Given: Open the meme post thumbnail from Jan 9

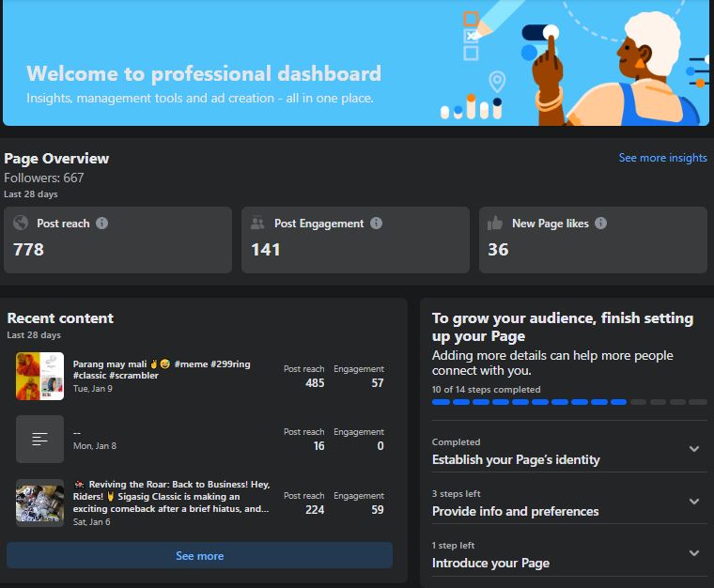Looking at the screenshot, I should pyautogui.click(x=40, y=377).
